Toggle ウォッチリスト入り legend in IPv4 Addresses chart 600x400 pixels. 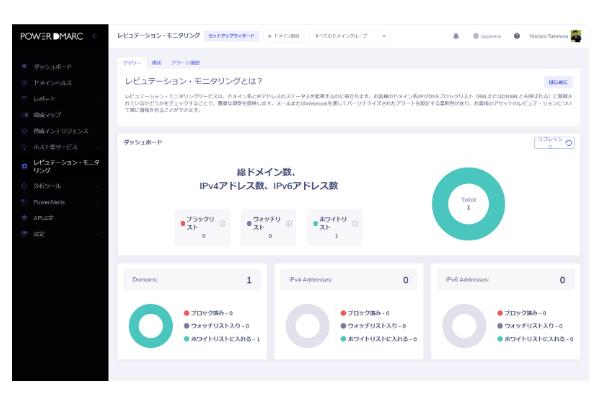(369, 326)
